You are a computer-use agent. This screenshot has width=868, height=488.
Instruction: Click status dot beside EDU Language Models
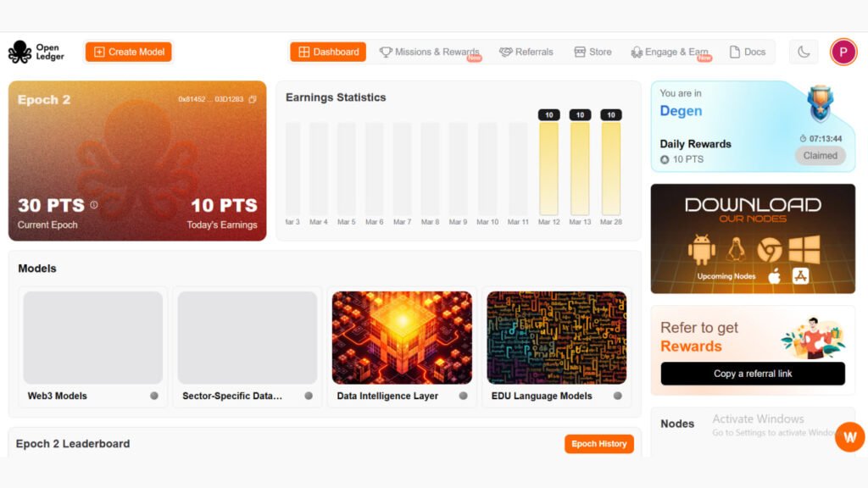618,396
